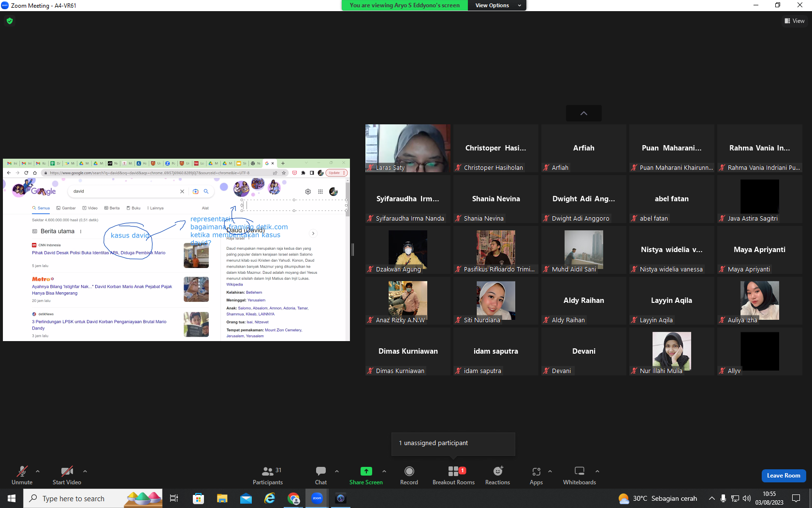The width and height of the screenshot is (812, 508).
Task: Open View Options dropdown
Action: point(497,5)
